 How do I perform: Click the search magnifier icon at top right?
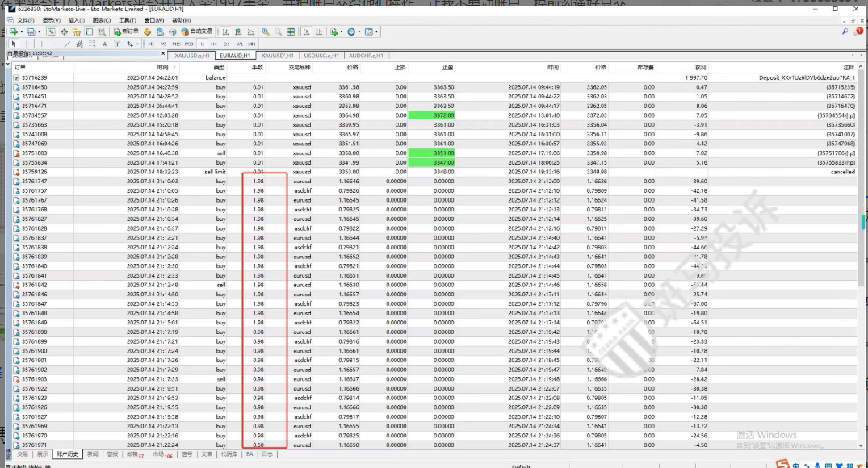[x=845, y=31]
